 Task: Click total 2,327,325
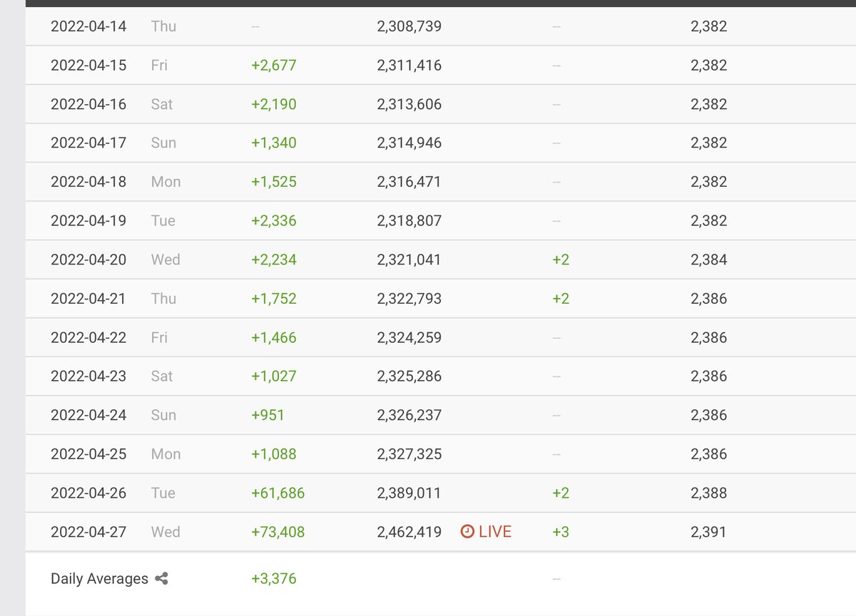tap(409, 454)
